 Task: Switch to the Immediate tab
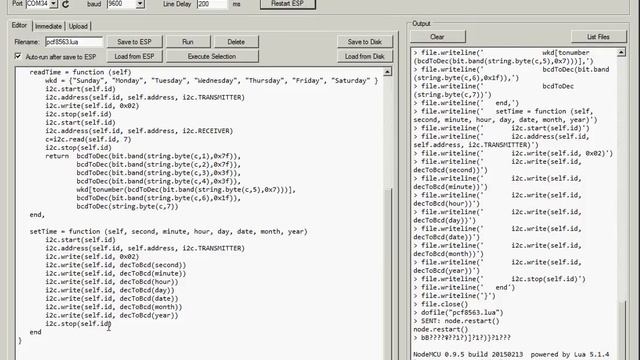point(48,26)
